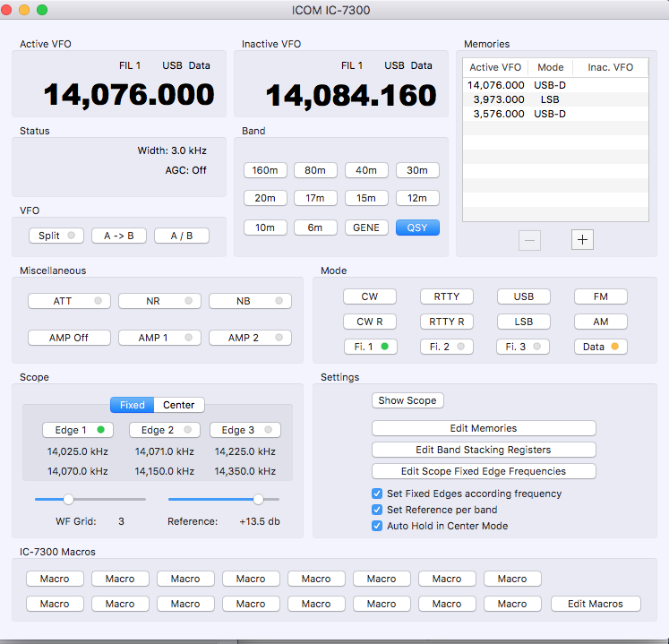Click the minus button below the memories list
Viewport: 669px width, 644px height.
tap(529, 239)
